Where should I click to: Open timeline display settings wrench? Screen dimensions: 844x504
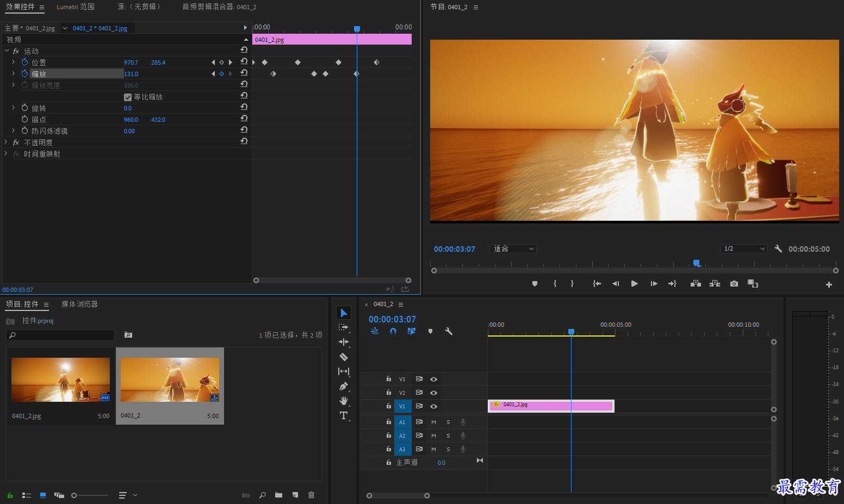[449, 331]
